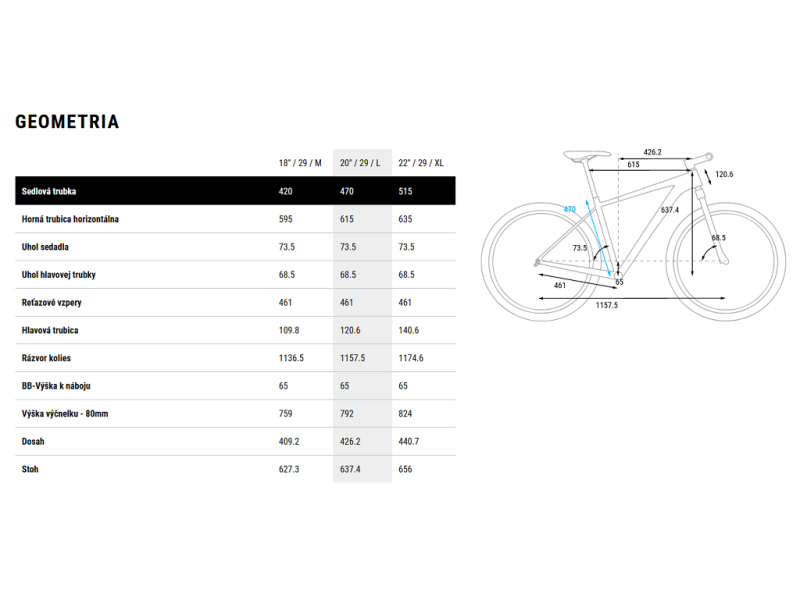Click the Stoh row label
Image resolution: width=800 pixels, height=600 pixels.
pyautogui.click(x=30, y=469)
